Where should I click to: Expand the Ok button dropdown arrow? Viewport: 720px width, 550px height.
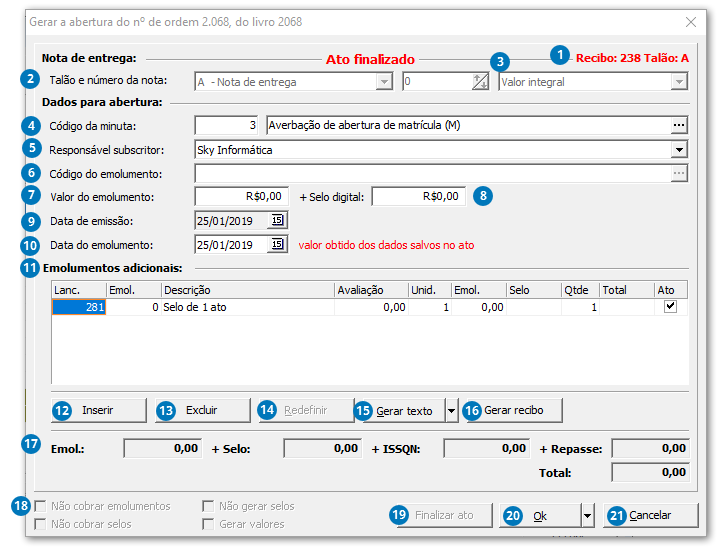tap(588, 515)
